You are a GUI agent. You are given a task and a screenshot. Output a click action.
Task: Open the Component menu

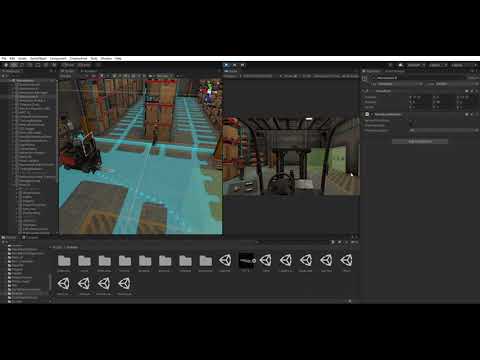58,59
